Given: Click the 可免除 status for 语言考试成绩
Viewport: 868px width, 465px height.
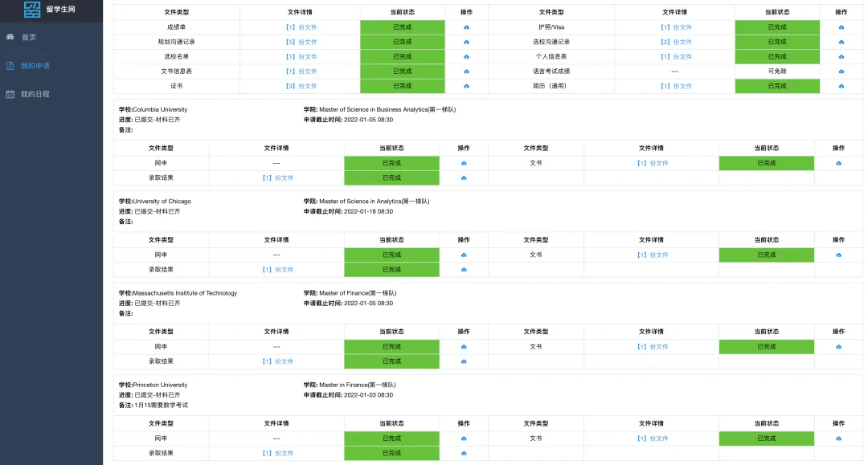Looking at the screenshot, I should pyautogui.click(x=777, y=71).
